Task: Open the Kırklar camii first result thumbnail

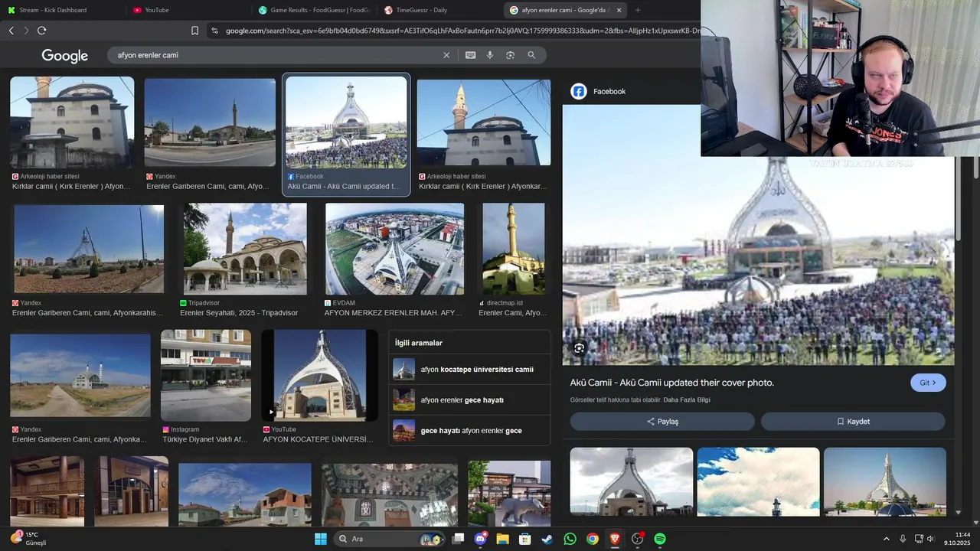Action: pos(72,122)
